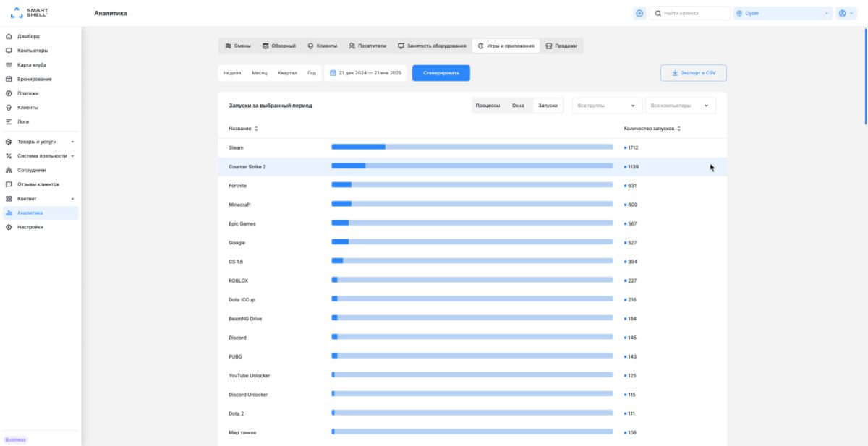Open the Все группы dropdown
This screenshot has width=868, height=446.
[x=607, y=106]
